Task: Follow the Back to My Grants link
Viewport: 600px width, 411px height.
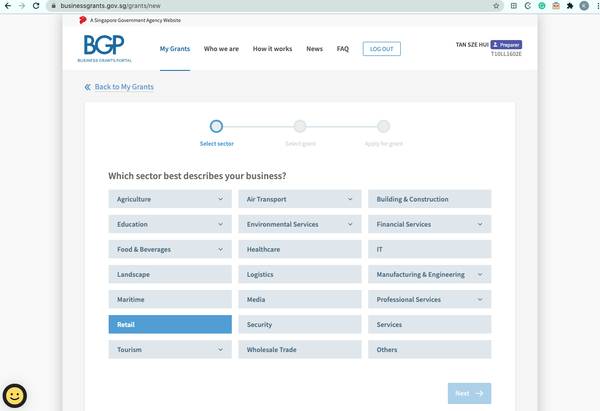Action: click(124, 87)
